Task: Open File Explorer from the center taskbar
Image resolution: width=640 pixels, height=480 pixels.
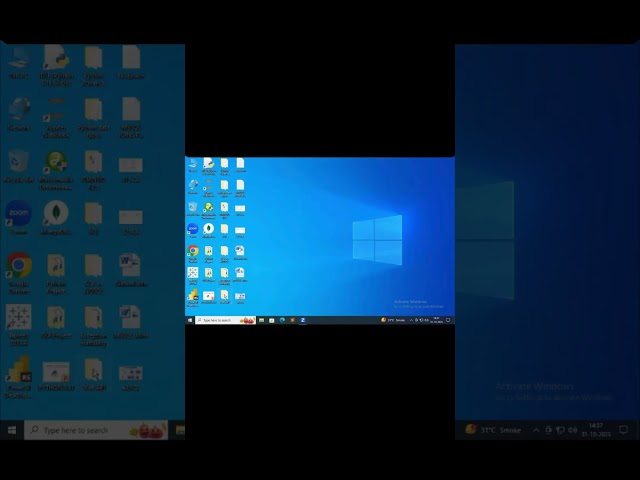Action: 261,320
